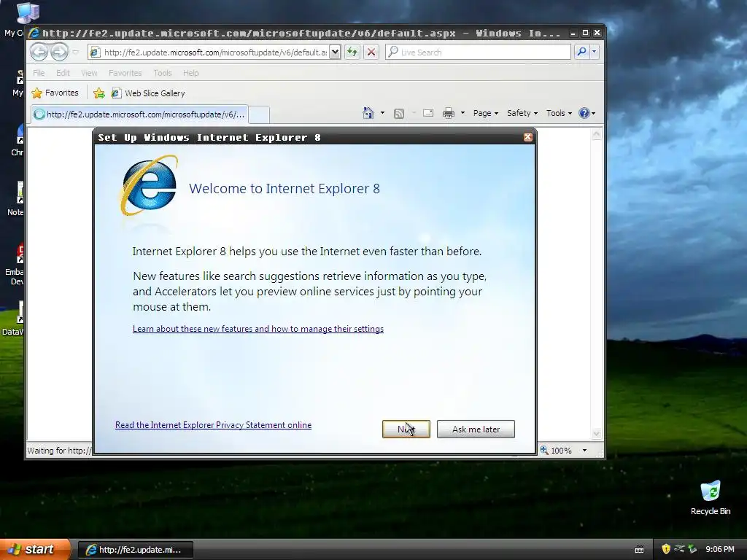The image size is (747, 560).
Task: Click the Internet Explorer logo in dialog
Action: point(149,185)
